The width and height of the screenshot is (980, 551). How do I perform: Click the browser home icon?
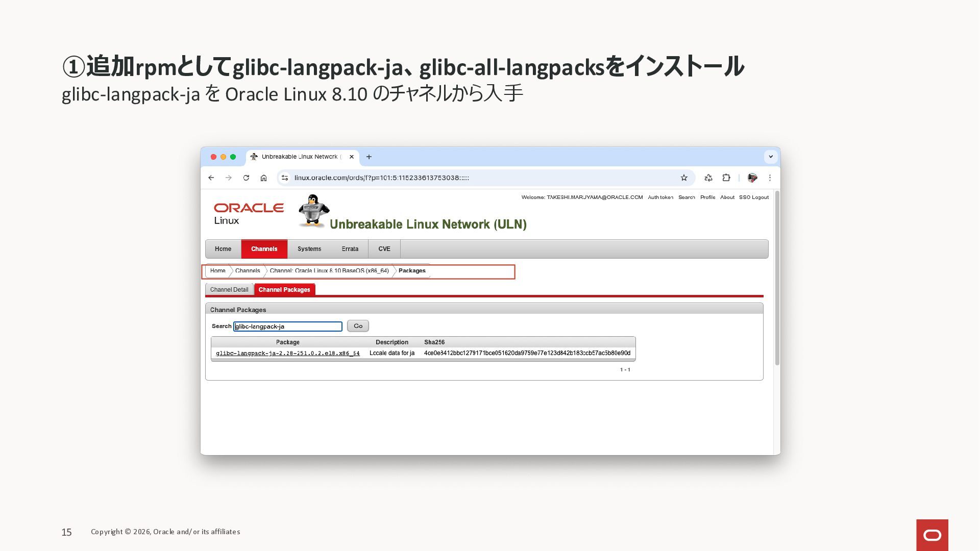(263, 178)
